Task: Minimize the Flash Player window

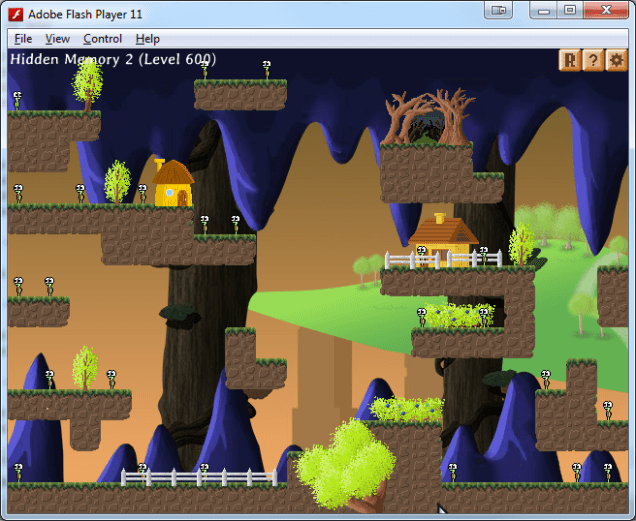Action: [544, 10]
